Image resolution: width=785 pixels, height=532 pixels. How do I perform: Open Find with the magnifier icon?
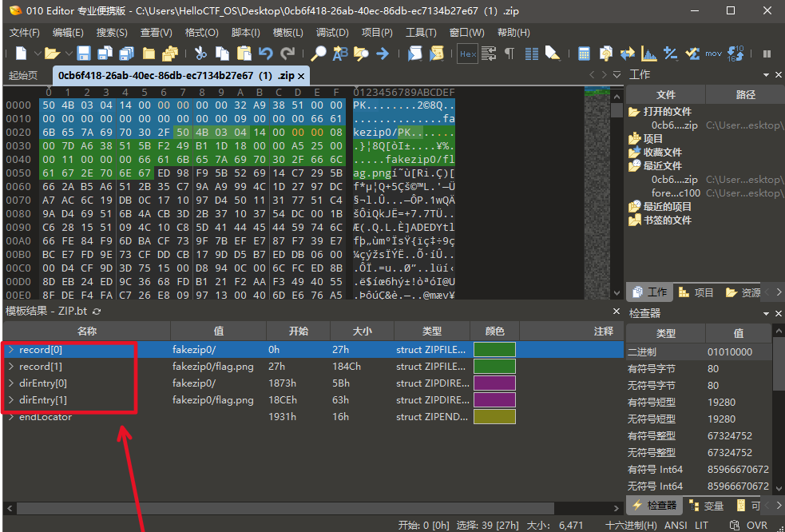click(318, 54)
